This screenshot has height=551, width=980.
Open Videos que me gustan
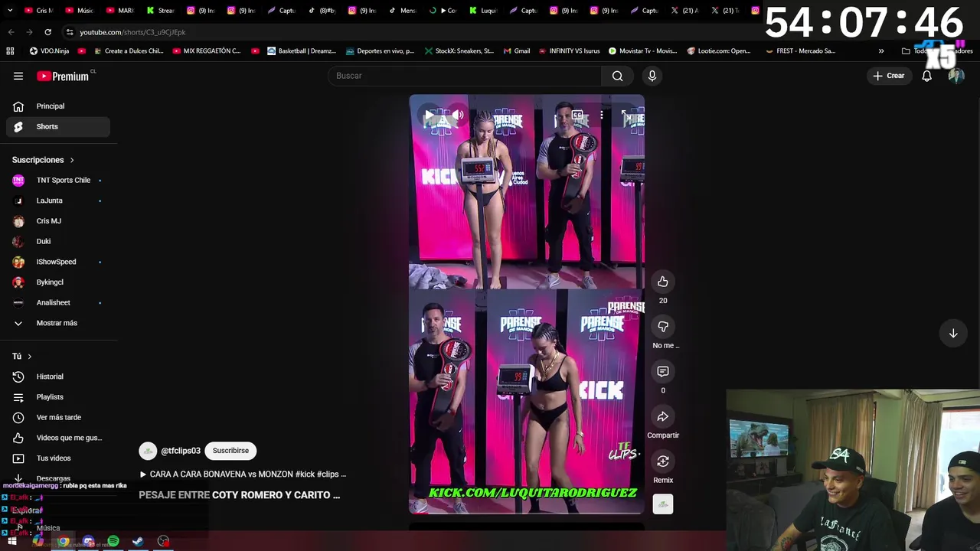pyautogui.click(x=58, y=438)
